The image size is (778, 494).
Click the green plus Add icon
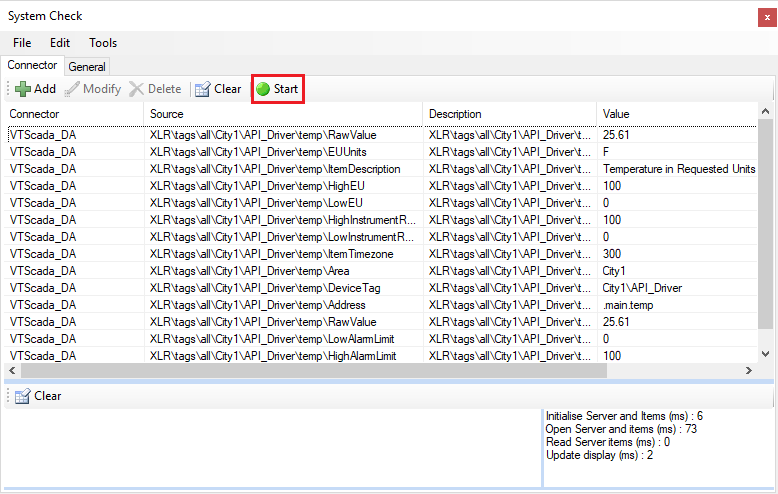(x=22, y=89)
